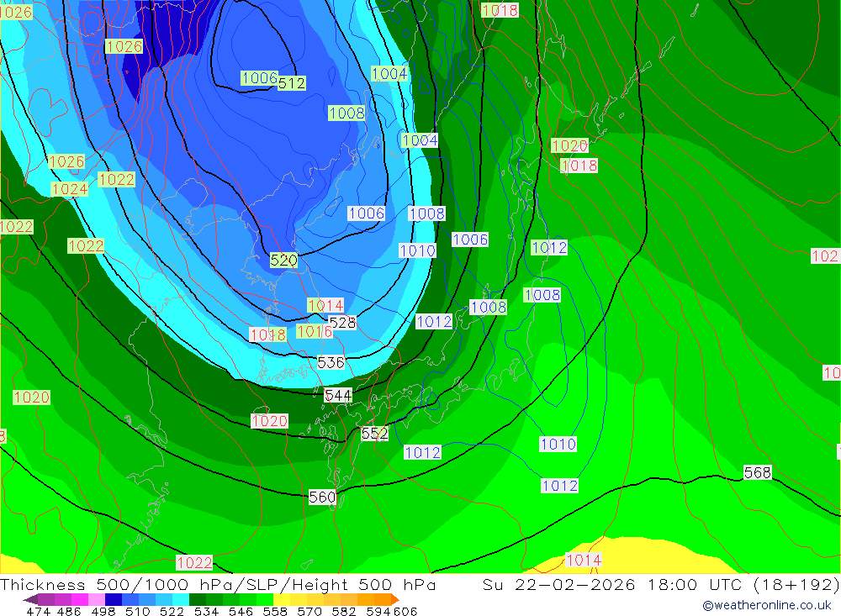Click the 1008 label adjacent to 1012
Image resolution: width=841 pixels, height=616 pixels.
(489, 307)
